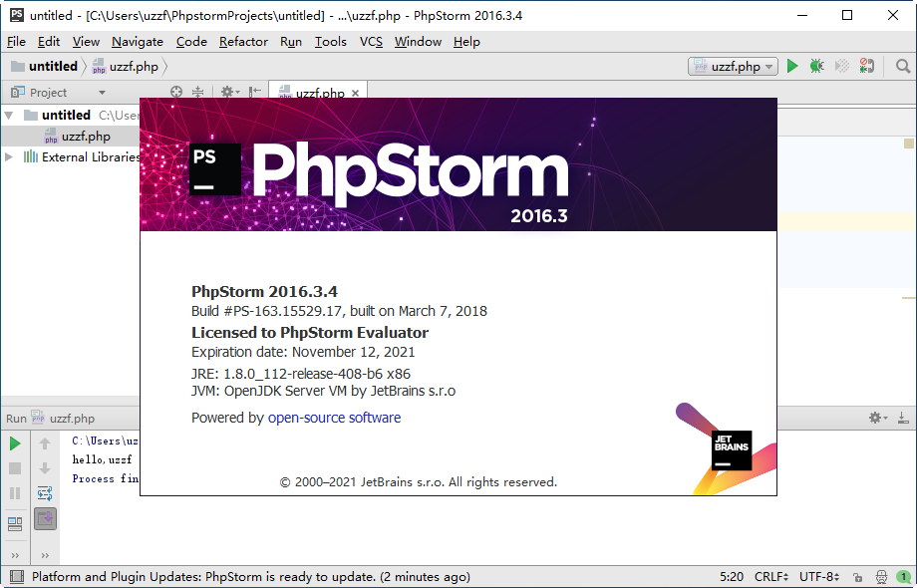917x588 pixels.
Task: Open the Refactor menu
Action: click(243, 42)
